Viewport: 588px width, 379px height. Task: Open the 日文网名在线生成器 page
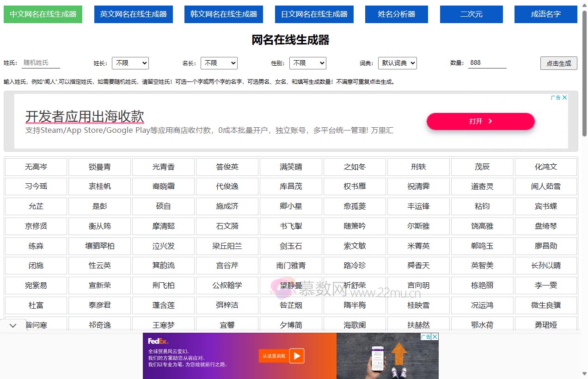314,14
